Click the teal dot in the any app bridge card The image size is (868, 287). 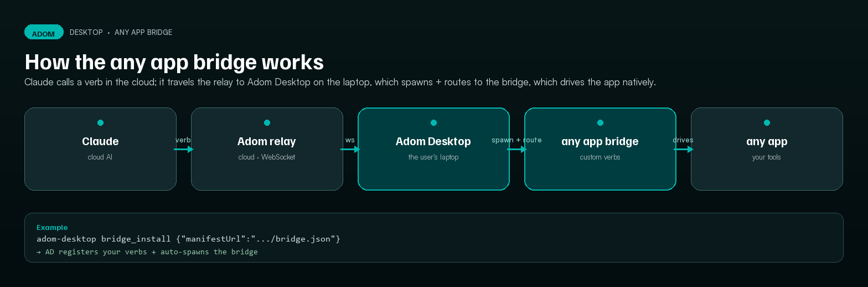click(600, 123)
